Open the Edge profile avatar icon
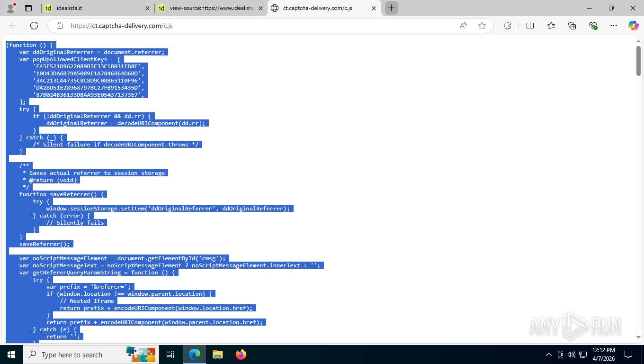 click(10, 8)
